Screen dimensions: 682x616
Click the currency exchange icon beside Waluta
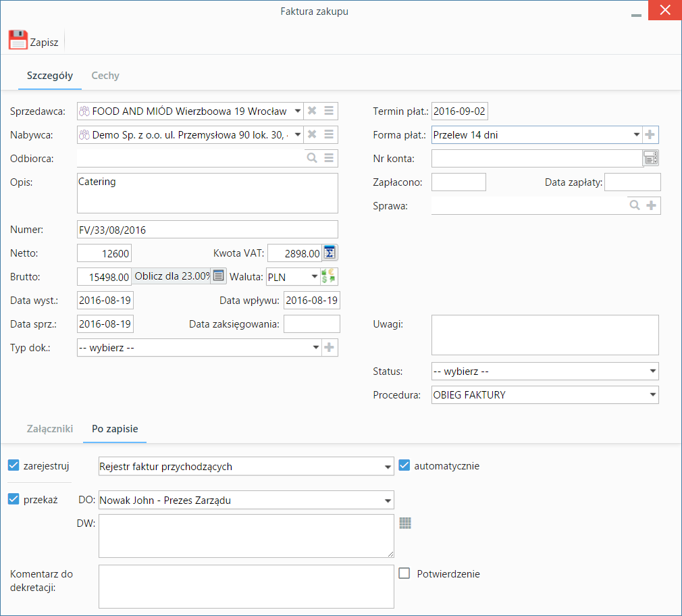tap(328, 276)
